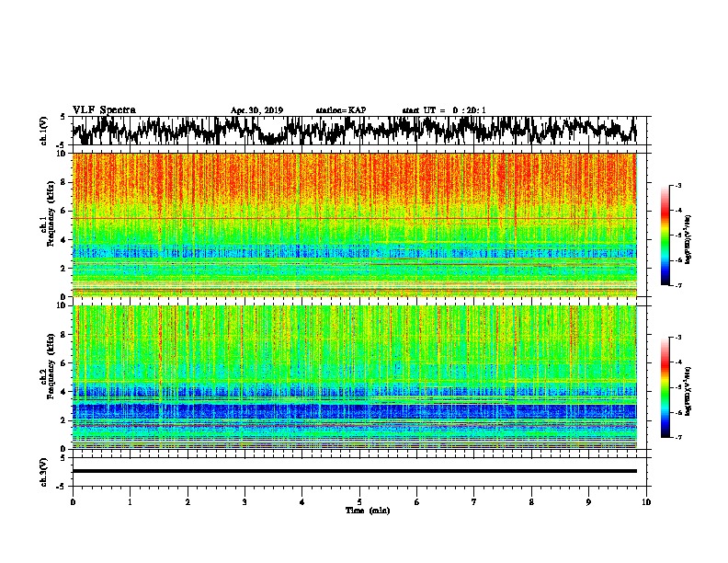The image size is (728, 563).
Task: Click time-axis tick label "2"
Action: (x=188, y=502)
